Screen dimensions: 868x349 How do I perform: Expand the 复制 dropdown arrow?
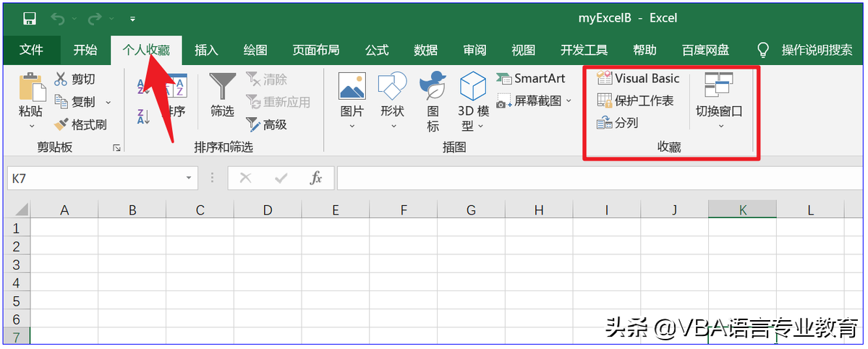[x=109, y=103]
